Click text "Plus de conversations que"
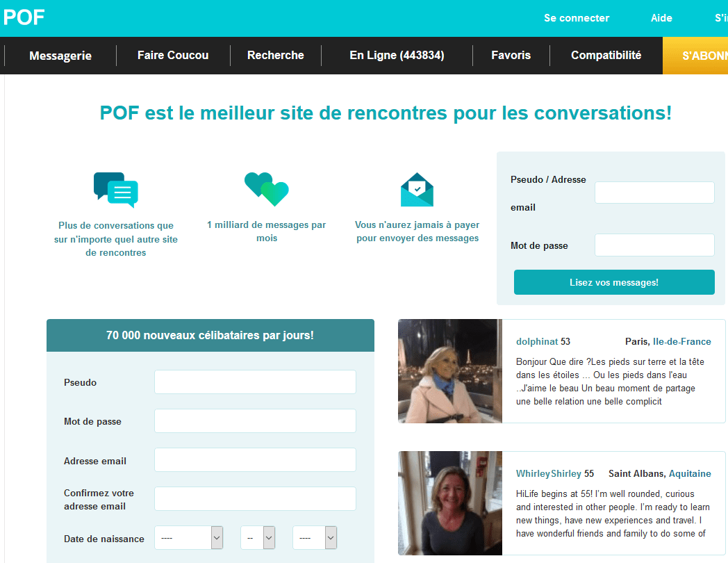Screen dimensions: 728x563 115,225
